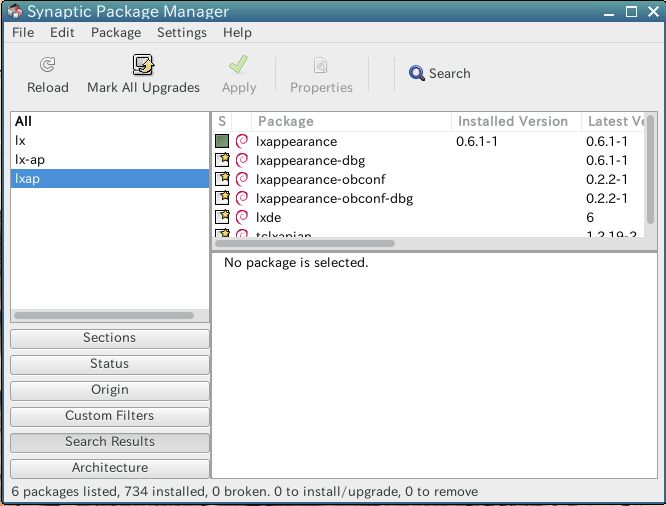The width and height of the screenshot is (666, 506).
Task: Click the Synaptic app icon in title bar
Action: [15, 11]
